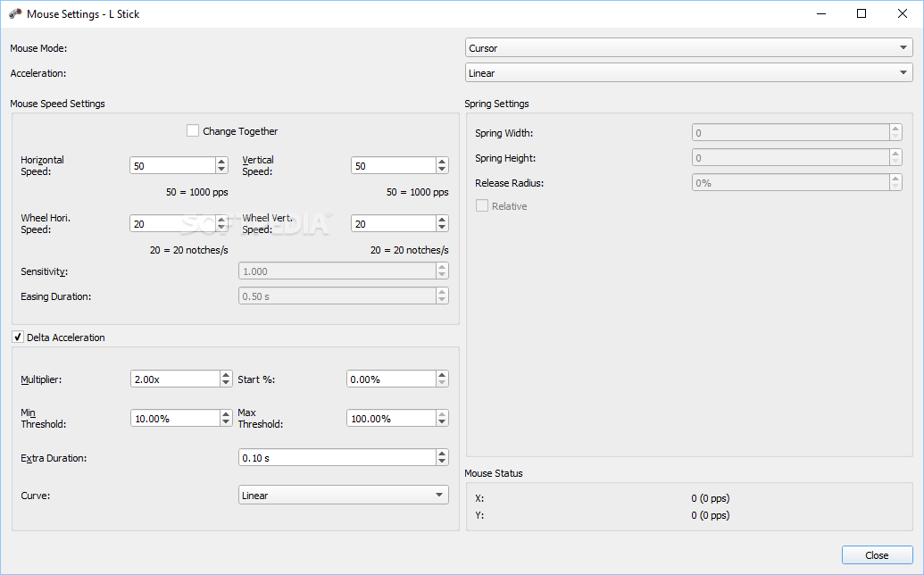924x575 pixels.
Task: Increase the Multiplier value with up arrow
Action: [x=226, y=375]
